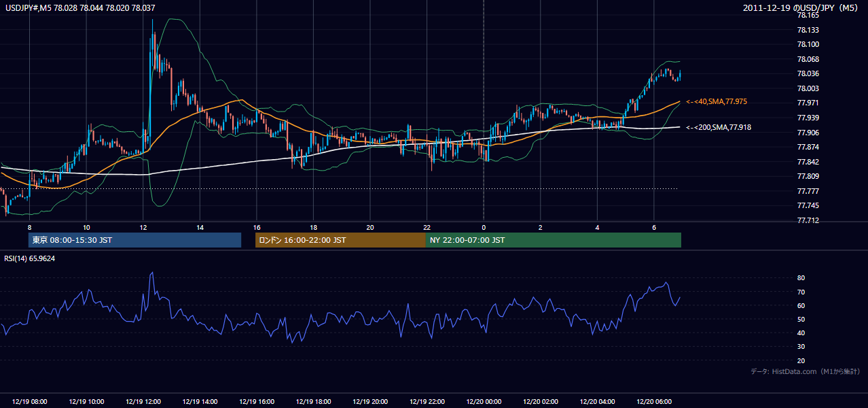Click the 12/20 06:00 time label

pyautogui.click(x=654, y=402)
